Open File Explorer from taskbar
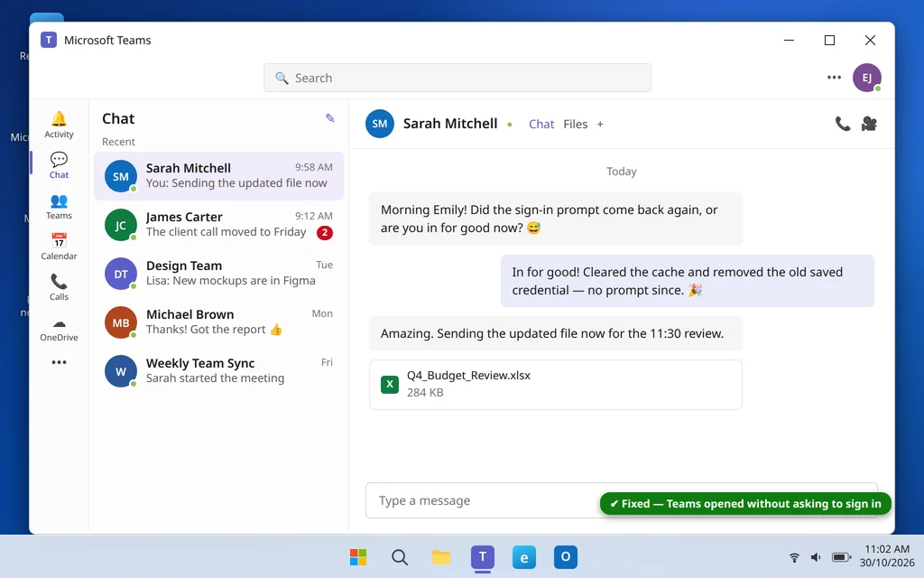Screen dimensions: 924x578 (x=440, y=556)
